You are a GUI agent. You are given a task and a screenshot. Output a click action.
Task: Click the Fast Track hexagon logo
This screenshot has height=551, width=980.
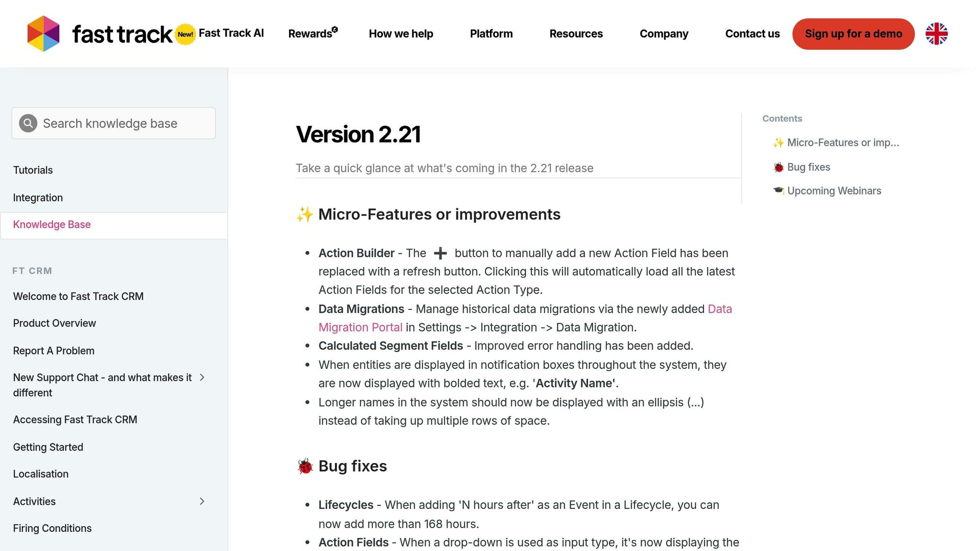(44, 33)
